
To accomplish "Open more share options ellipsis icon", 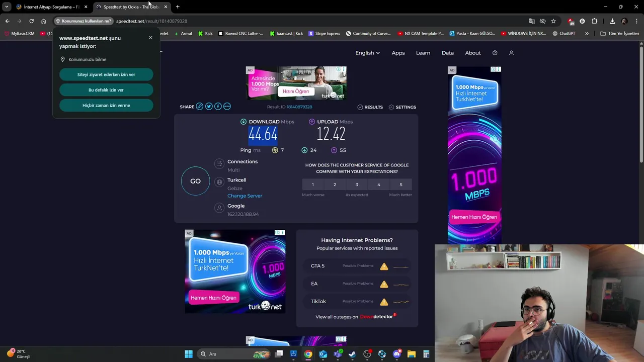I will click(x=227, y=107).
